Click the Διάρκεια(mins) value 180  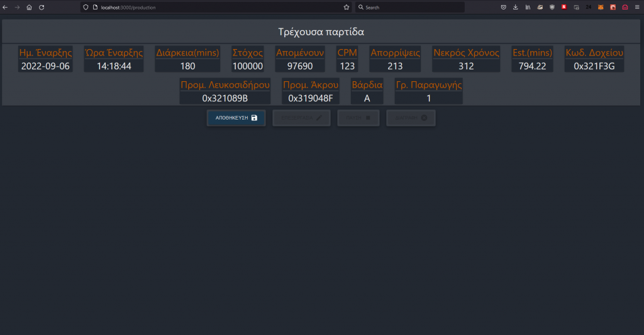[x=187, y=66]
